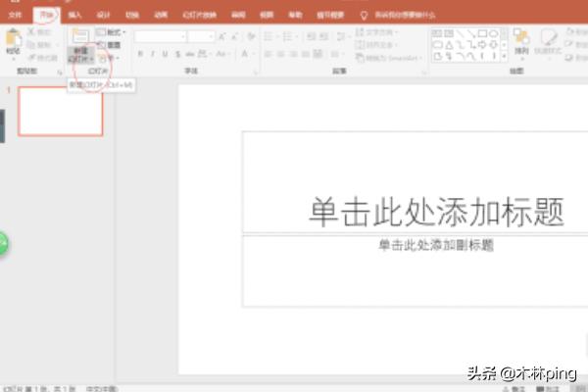
Task: Insert a horizontal text box shape
Action: click(437, 33)
